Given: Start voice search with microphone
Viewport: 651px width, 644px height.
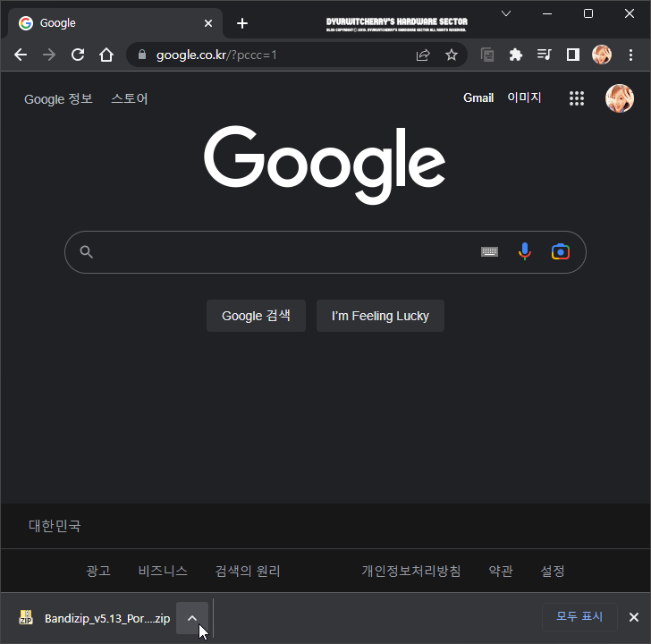Looking at the screenshot, I should coord(525,251).
